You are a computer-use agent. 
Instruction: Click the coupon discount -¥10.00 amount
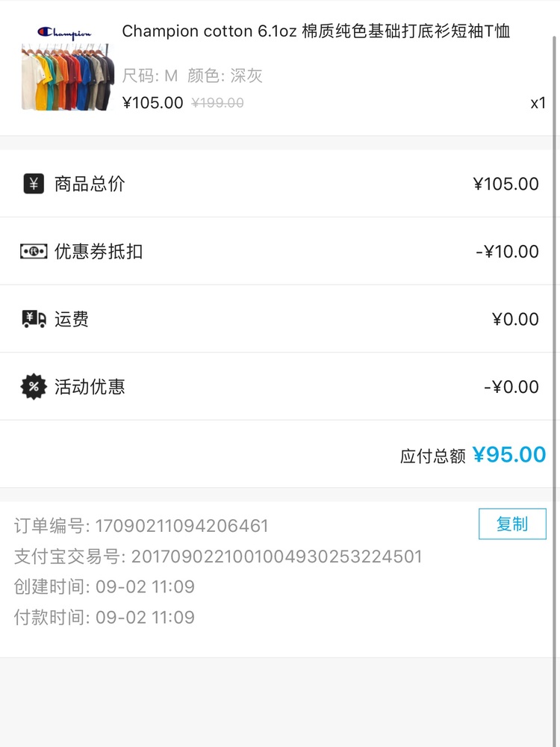507,251
